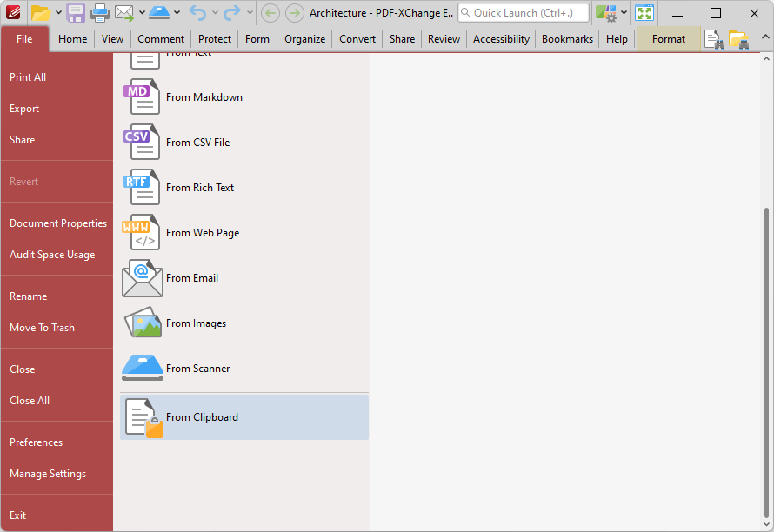Open Document Properties
Image resolution: width=774 pixels, height=532 pixels.
pos(57,223)
